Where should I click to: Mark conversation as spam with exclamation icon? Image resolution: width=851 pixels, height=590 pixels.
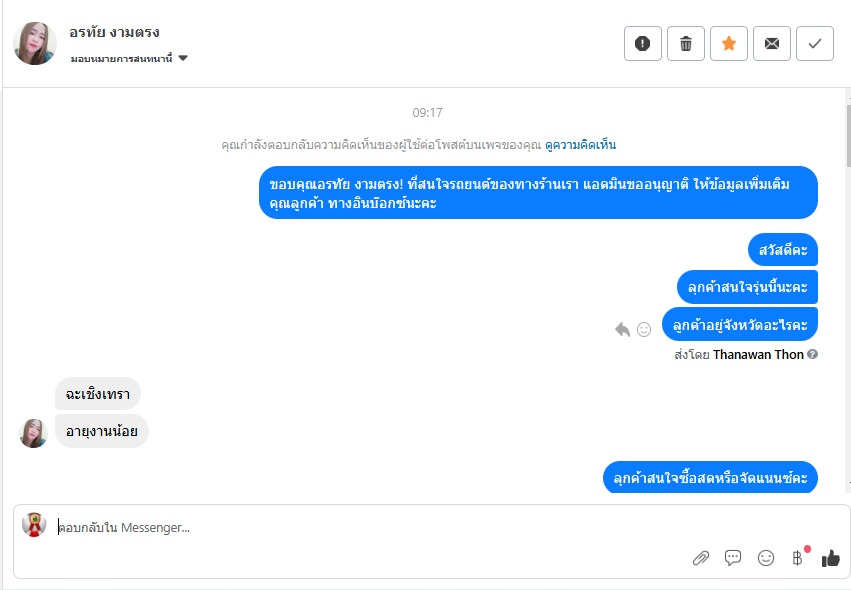click(x=643, y=43)
